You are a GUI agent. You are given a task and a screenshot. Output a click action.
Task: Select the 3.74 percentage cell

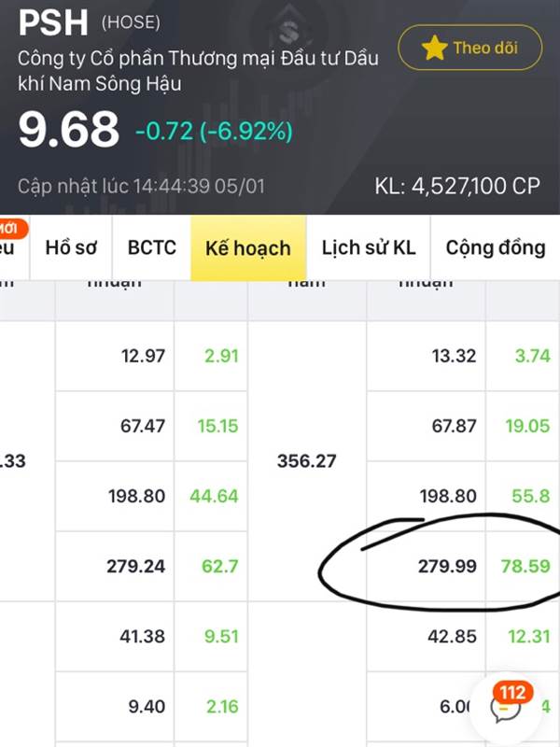523,356
